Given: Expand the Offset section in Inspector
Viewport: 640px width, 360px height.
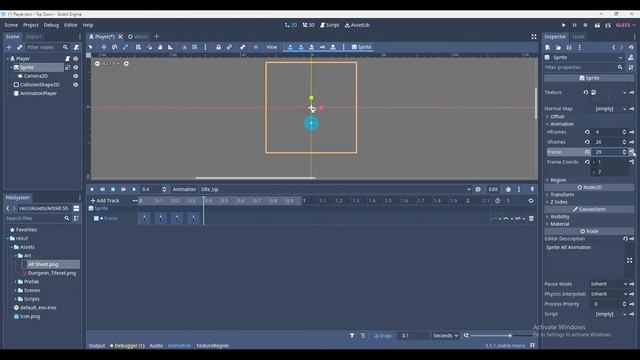Looking at the screenshot, I should [557, 117].
